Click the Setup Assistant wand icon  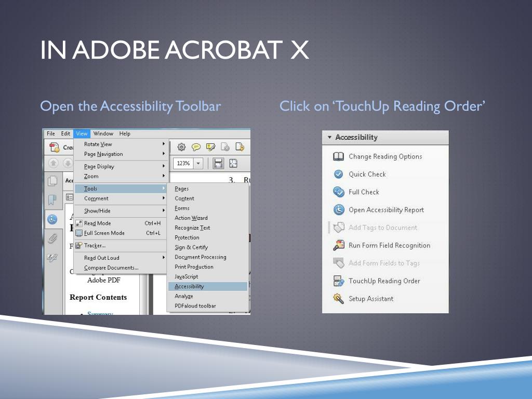[338, 299]
